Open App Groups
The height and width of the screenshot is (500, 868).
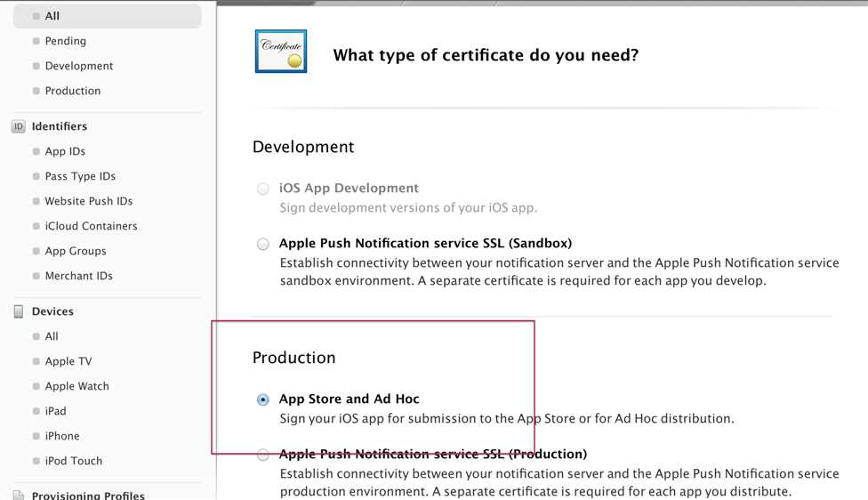pos(76,251)
